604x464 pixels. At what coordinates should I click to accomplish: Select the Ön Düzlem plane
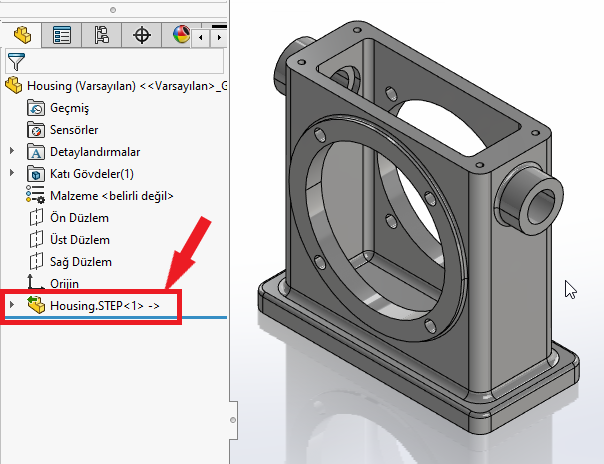(x=78, y=218)
